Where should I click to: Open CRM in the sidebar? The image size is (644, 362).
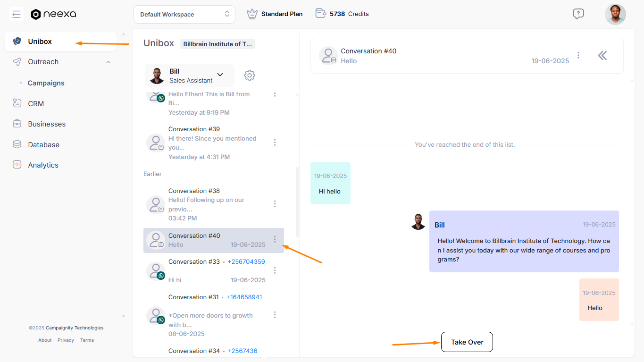point(36,103)
